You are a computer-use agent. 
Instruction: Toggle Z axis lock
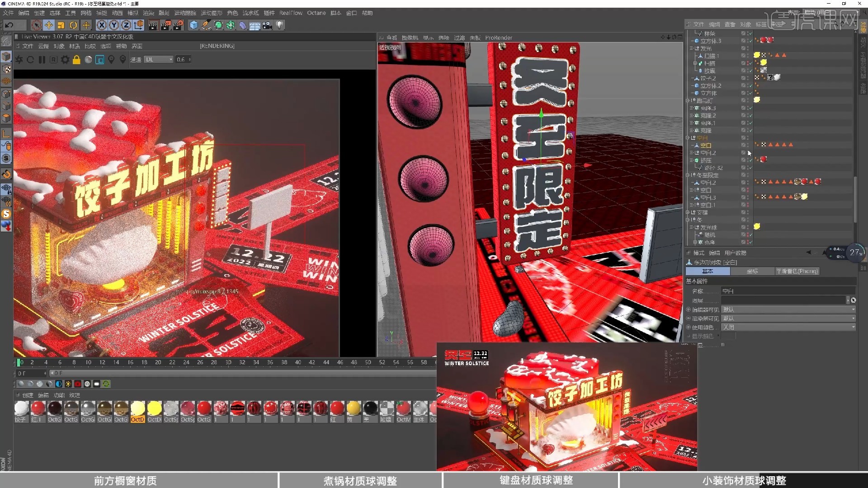coord(127,25)
